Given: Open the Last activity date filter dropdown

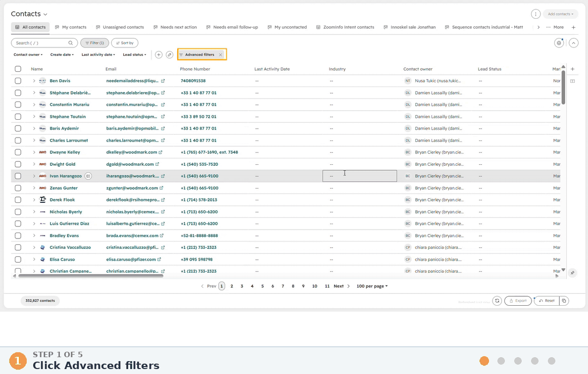Looking at the screenshot, I should click(98, 55).
